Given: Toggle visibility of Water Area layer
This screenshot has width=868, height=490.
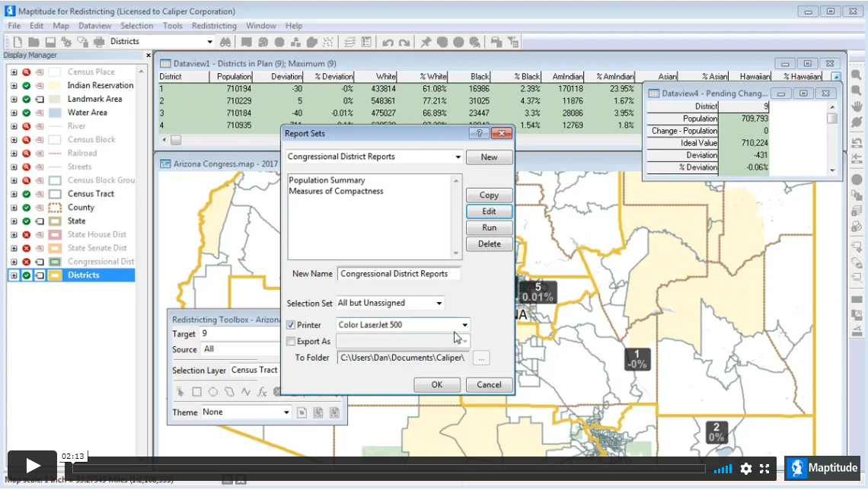Looking at the screenshot, I should pos(27,113).
